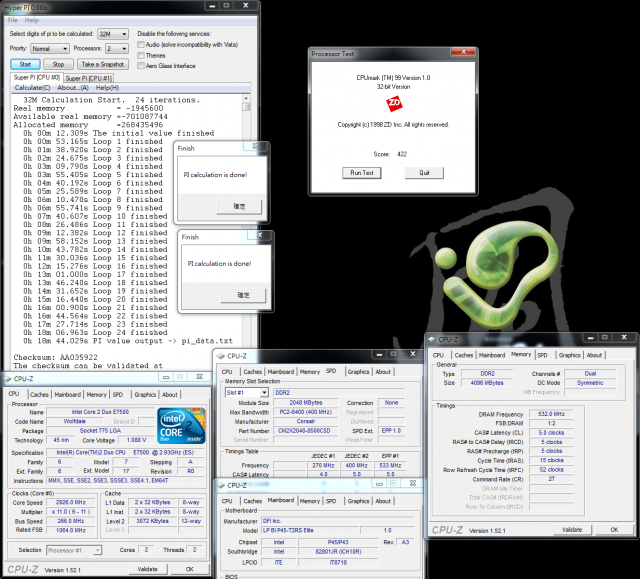The image size is (640, 579).
Task: Enable Audio service disabling checkbox
Action: pyautogui.click(x=141, y=44)
